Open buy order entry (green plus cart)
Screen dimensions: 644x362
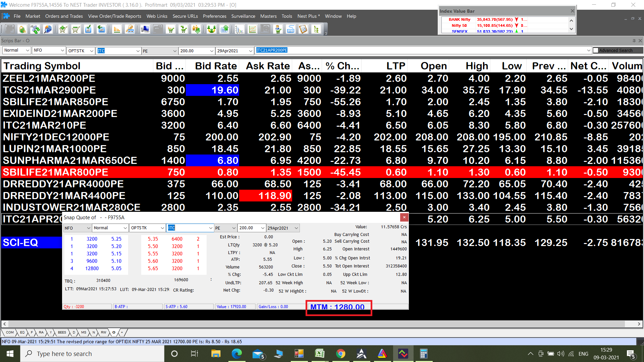pos(63,29)
